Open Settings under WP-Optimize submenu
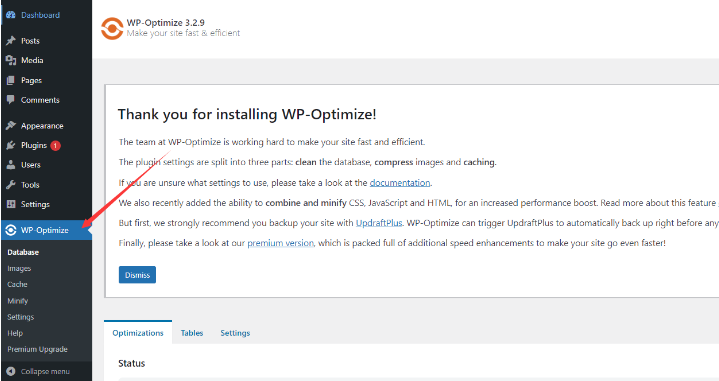Screen dimensions: 719x381 21,317
